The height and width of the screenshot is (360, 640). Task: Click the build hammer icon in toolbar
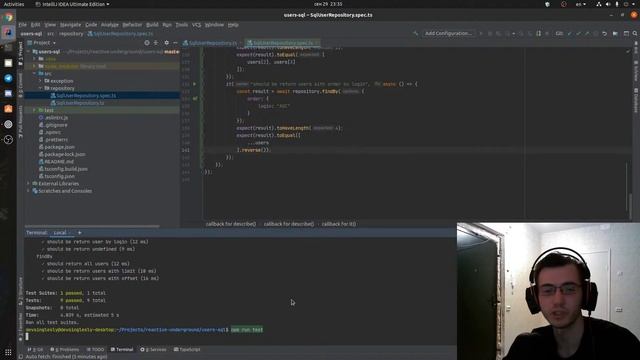coord(416,33)
